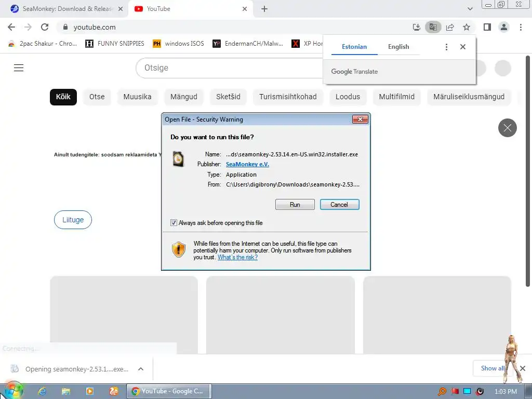The width and height of the screenshot is (532, 399).
Task: Close the Security Warning dialog with red X
Action: (360, 119)
